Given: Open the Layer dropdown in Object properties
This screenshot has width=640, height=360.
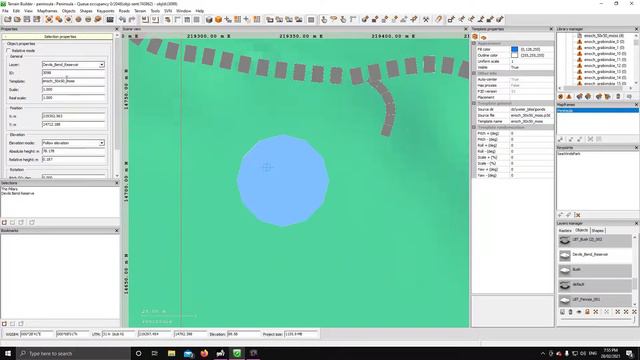Looking at the screenshot, I should pos(102,64).
